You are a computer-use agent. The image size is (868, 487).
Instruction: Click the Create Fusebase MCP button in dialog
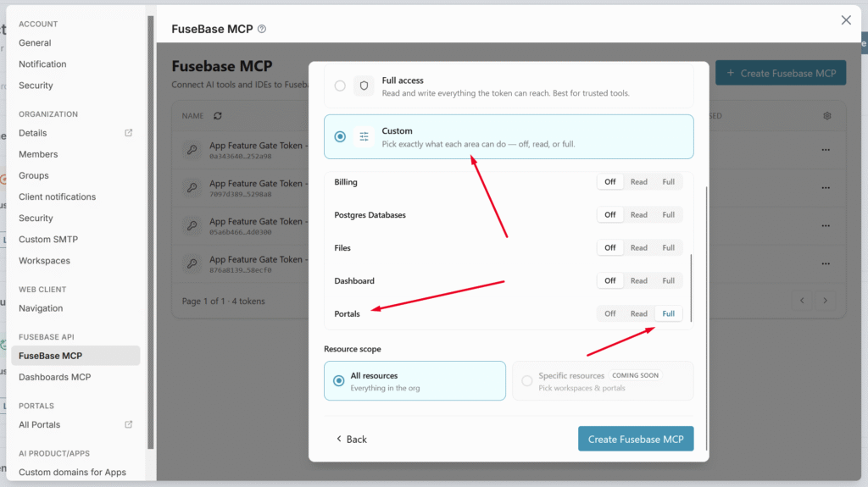pyautogui.click(x=636, y=439)
